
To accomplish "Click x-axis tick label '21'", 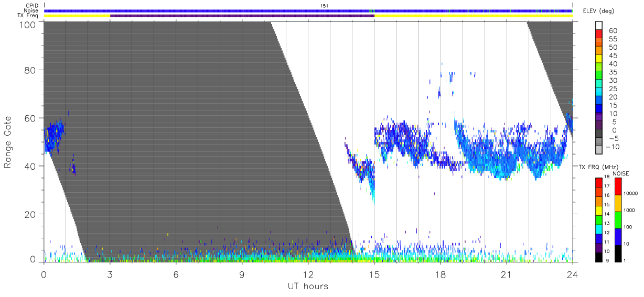I will point(506,274).
